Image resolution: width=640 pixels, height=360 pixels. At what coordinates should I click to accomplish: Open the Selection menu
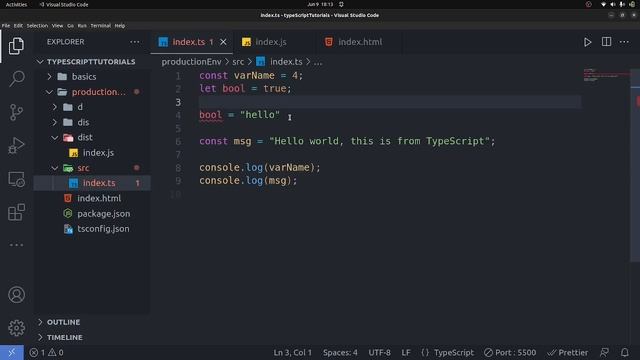click(x=37, y=25)
